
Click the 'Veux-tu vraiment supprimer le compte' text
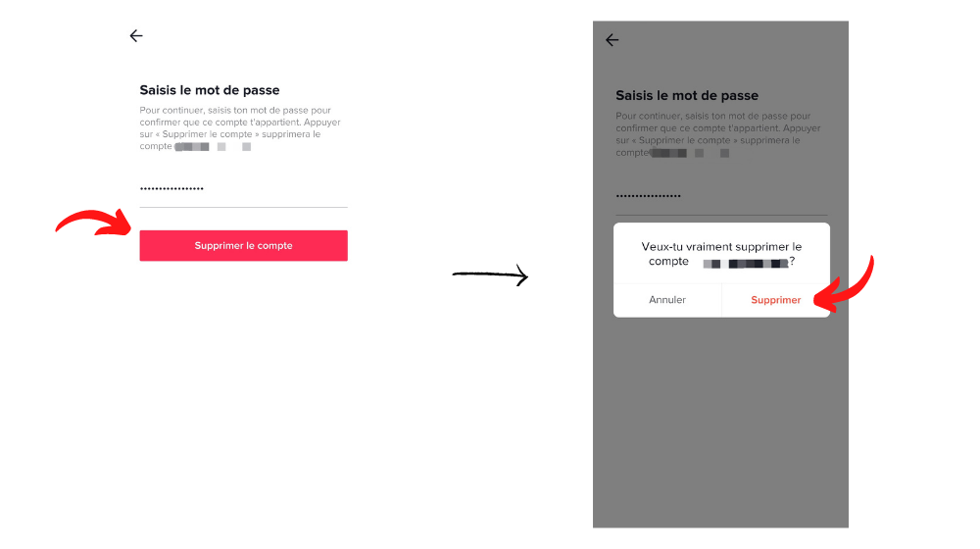coord(721,254)
